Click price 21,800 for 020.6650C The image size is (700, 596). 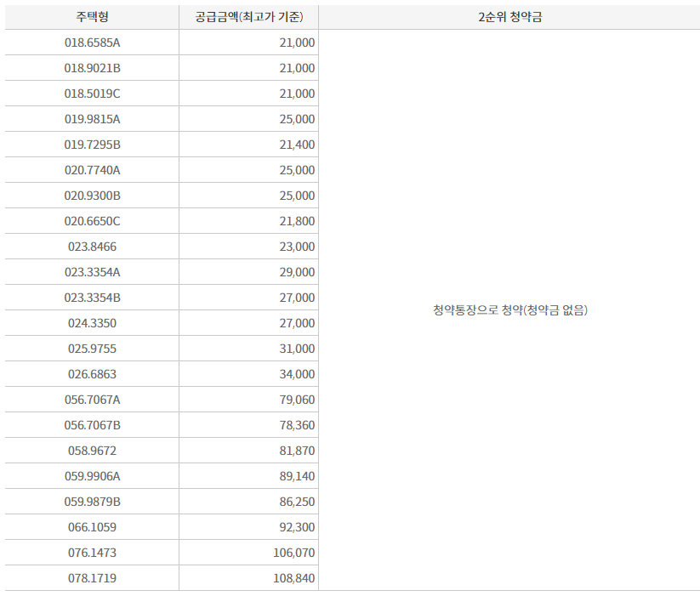point(297,221)
